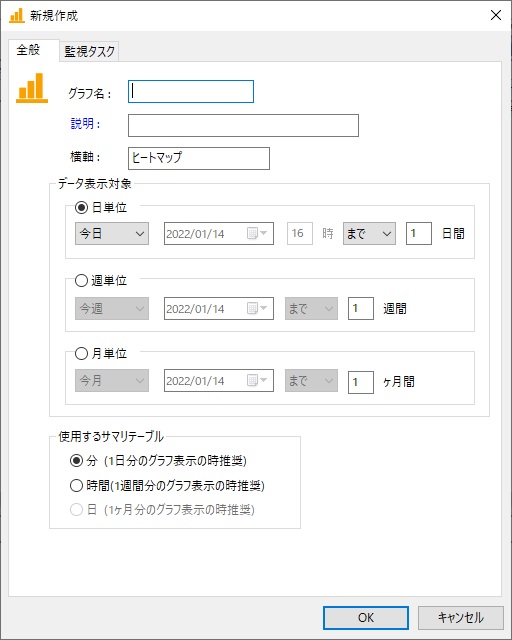
Task: Click into the 説明 text field
Action: click(x=243, y=125)
